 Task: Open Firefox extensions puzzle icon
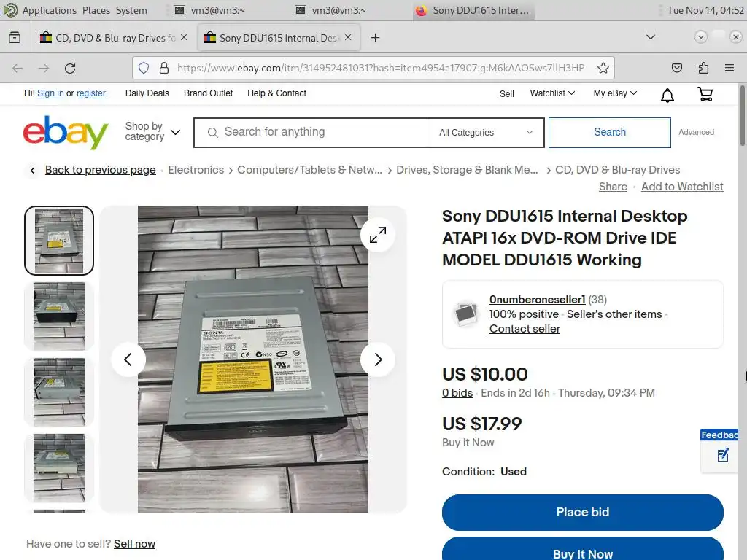pyautogui.click(x=703, y=68)
